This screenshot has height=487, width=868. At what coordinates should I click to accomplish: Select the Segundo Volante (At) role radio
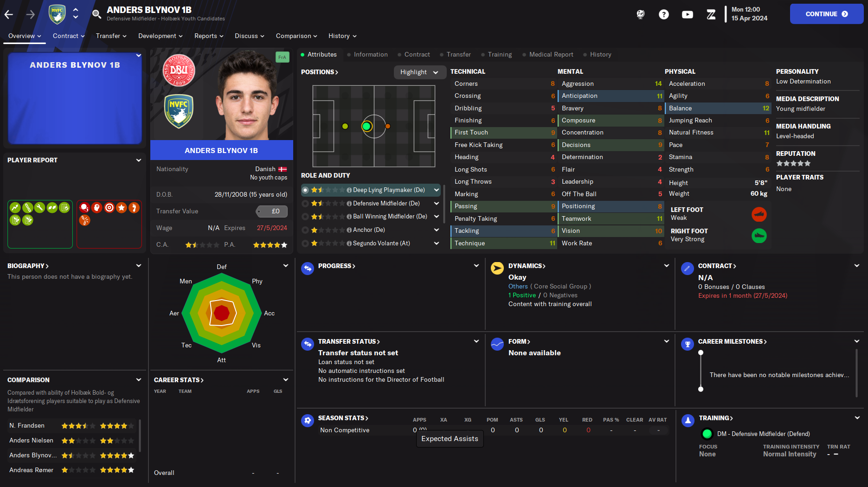click(305, 243)
